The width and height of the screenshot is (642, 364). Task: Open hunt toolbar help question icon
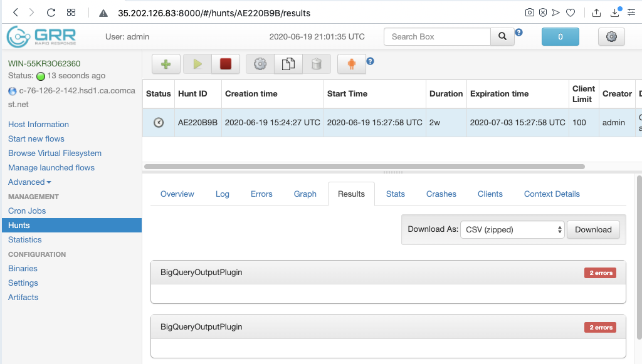(370, 61)
